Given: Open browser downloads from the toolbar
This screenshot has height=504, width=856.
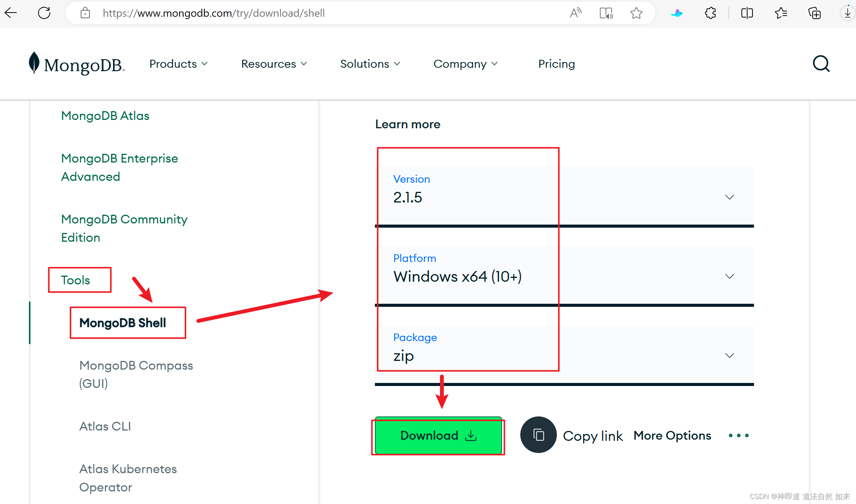Looking at the screenshot, I should (847, 13).
